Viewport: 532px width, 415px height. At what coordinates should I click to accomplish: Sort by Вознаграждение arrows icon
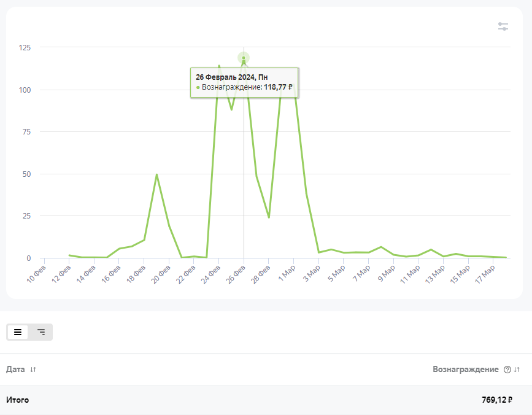point(517,370)
